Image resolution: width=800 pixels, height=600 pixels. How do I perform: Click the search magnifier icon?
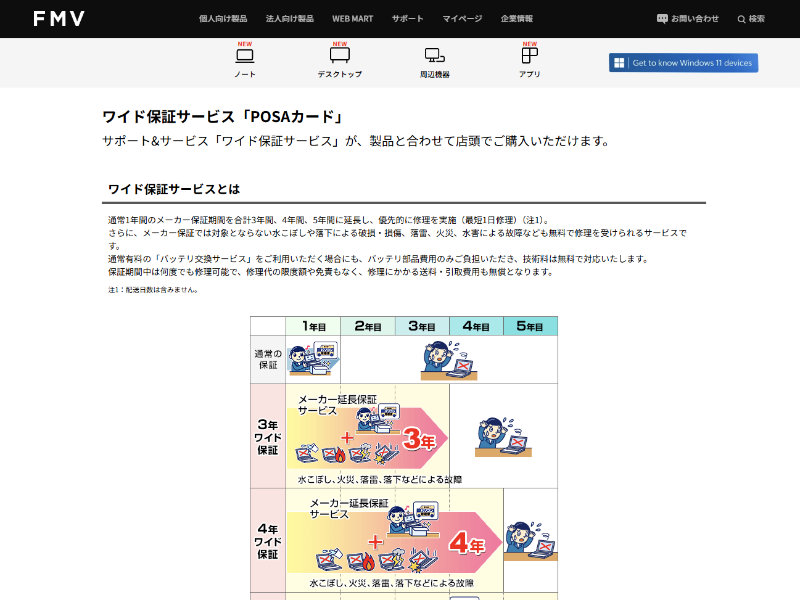point(741,19)
